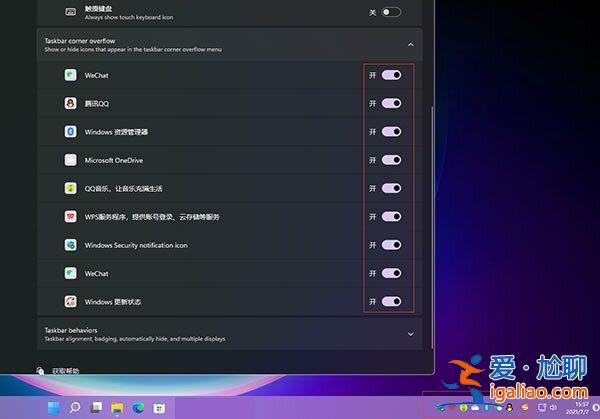Toggle the Windows 资源管理器 switch
Image resolution: width=600 pixels, height=419 pixels.
[x=391, y=132]
